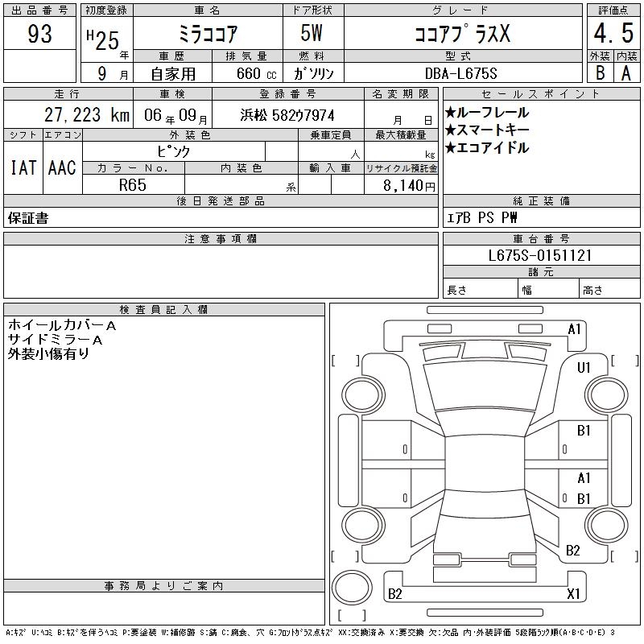Click the recycle deposit "8,140円"
Image resolution: width=644 pixels, height=644 pixels.
click(x=409, y=186)
